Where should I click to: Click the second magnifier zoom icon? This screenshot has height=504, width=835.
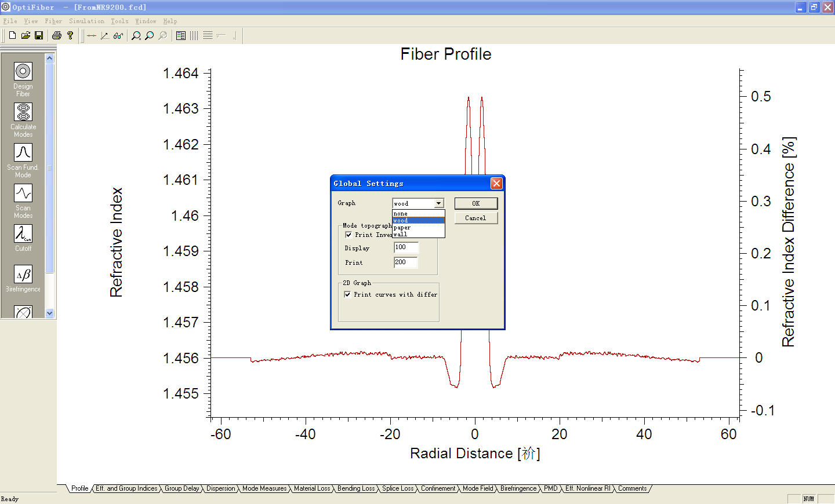pos(149,35)
